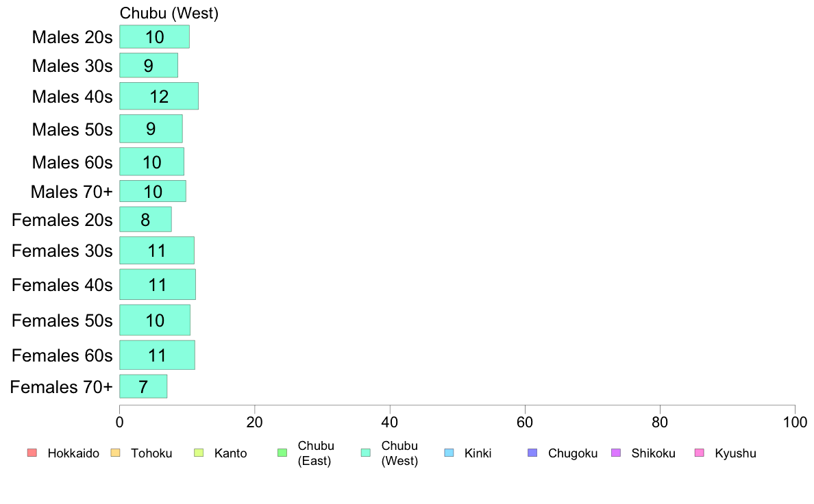This screenshot has height=504, width=814.
Task: Select the Chugoku purple-blue legend swatch
Action: (x=532, y=453)
